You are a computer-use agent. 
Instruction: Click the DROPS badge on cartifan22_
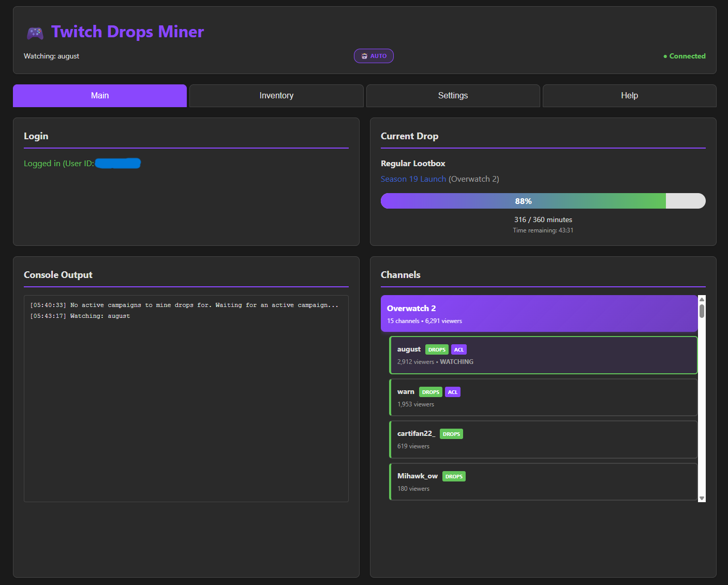point(451,434)
